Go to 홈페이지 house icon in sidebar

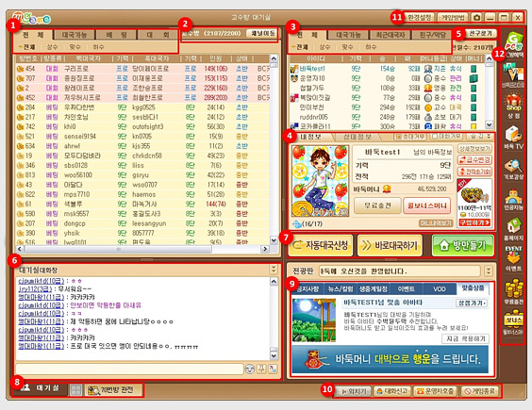[513, 230]
